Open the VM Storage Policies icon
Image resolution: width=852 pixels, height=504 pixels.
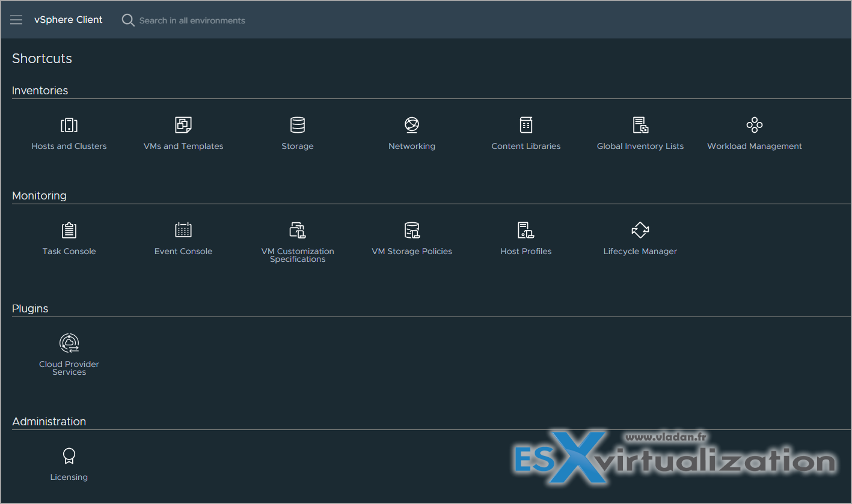pos(412,230)
